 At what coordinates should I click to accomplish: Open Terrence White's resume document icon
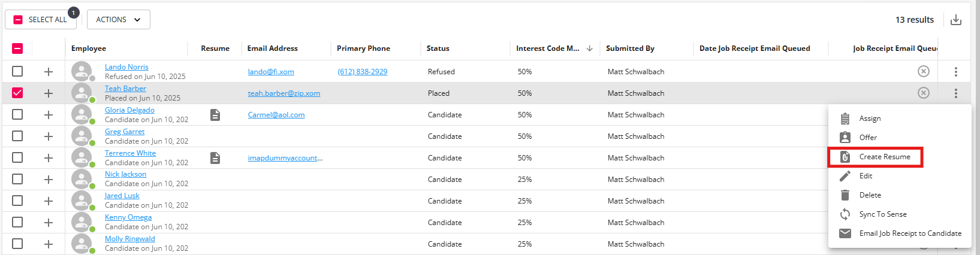[x=215, y=158]
